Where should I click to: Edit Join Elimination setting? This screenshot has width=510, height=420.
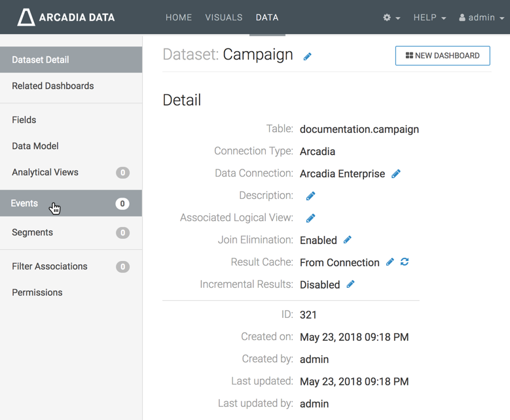[348, 240]
